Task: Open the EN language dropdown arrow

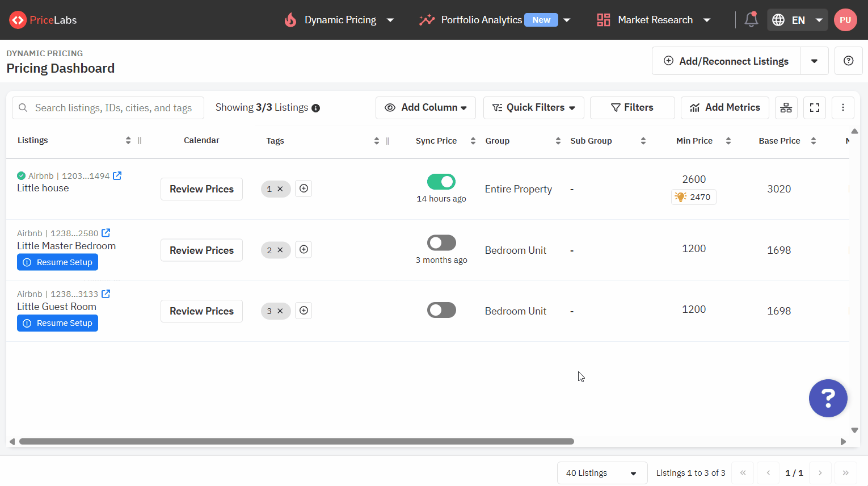Action: click(819, 20)
